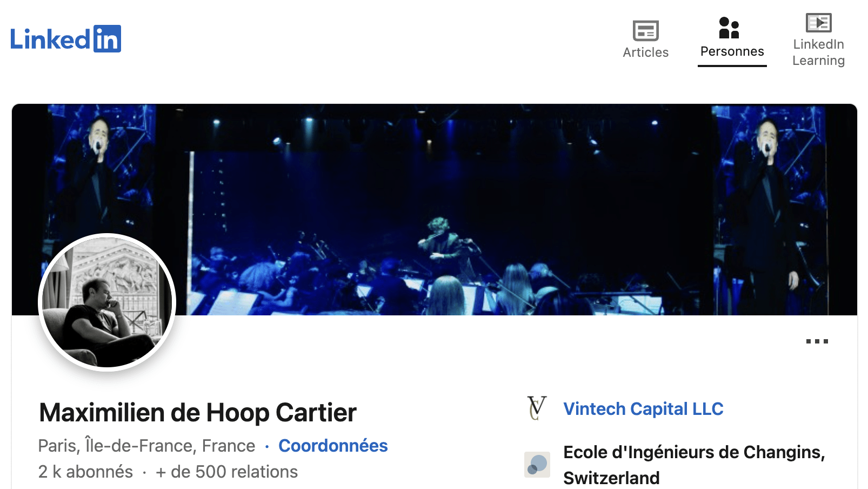Go to LinkedIn Learning tab label
The width and height of the screenshot is (868, 489).
point(818,52)
